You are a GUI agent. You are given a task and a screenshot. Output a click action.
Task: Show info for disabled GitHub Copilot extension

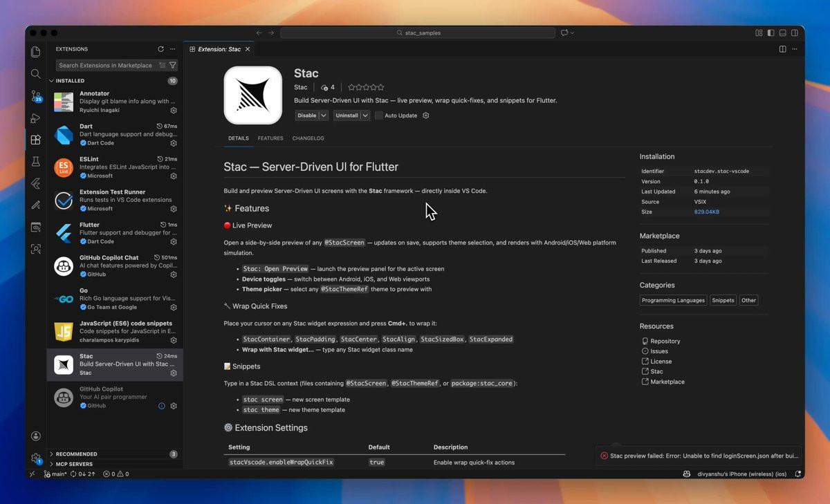(x=162, y=406)
